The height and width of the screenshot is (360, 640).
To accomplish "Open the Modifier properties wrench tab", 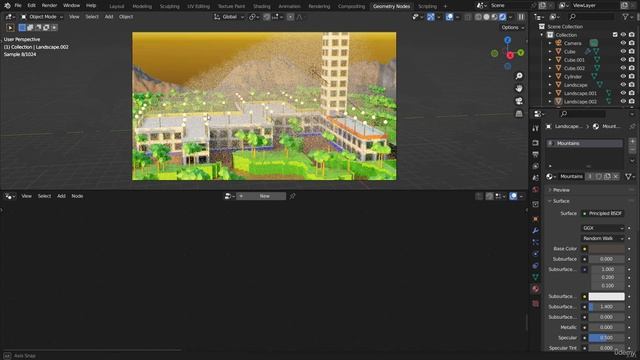I will 536,231.
